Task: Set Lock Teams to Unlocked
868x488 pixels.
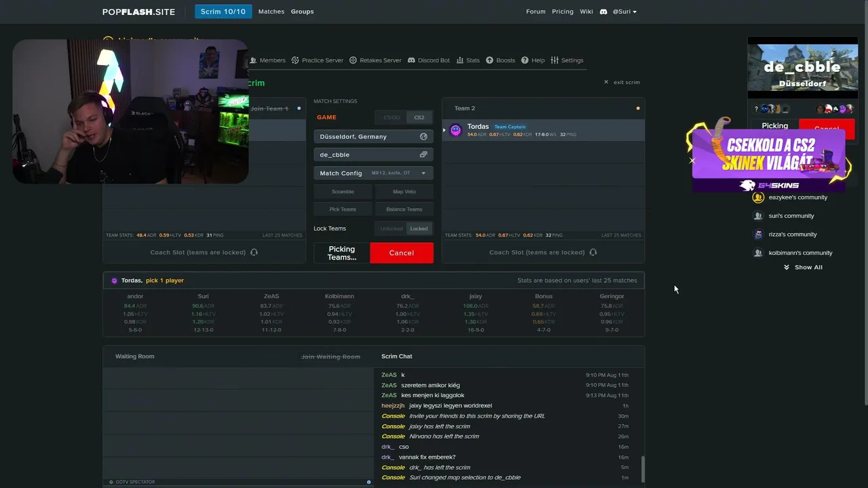Action: click(391, 228)
